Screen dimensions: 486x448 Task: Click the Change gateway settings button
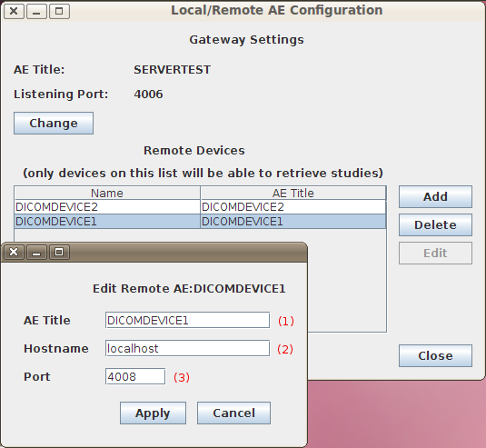point(54,123)
